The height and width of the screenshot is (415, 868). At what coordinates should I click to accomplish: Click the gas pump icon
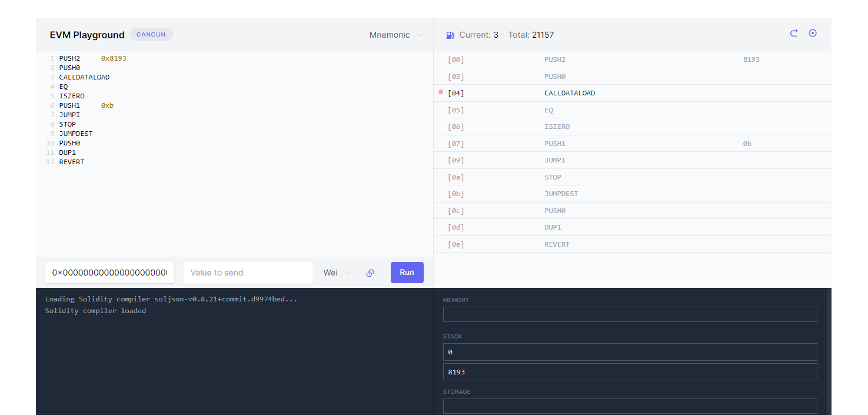450,35
